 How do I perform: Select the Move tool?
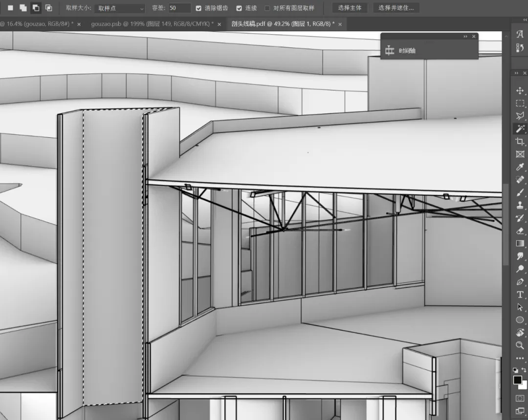(520, 91)
